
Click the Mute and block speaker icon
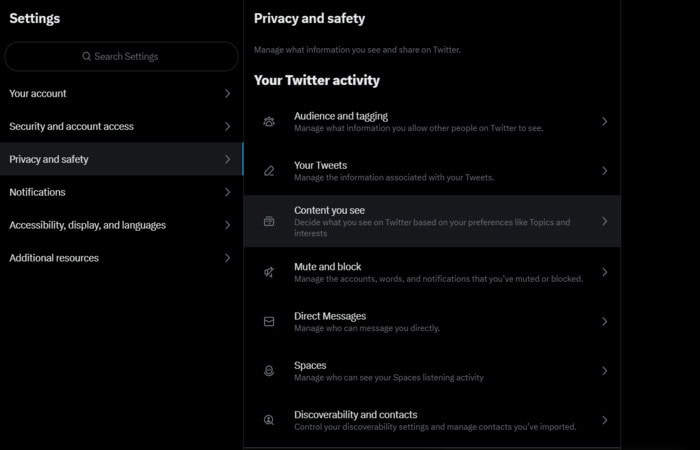(x=269, y=272)
